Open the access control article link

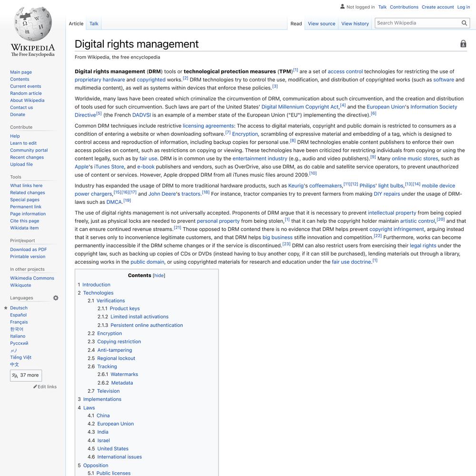point(345,72)
